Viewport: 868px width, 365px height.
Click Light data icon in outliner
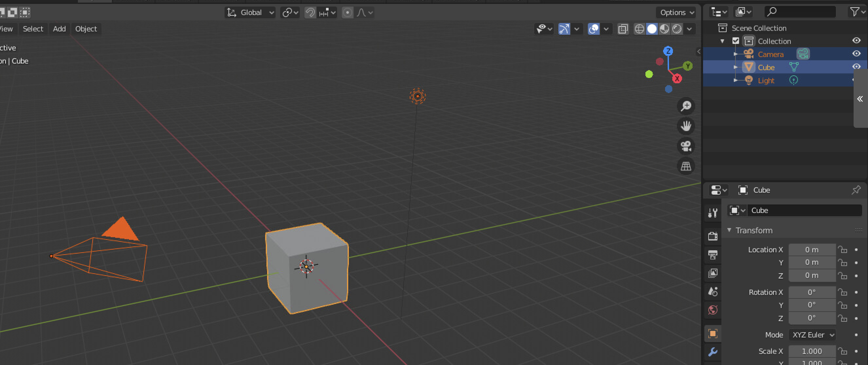(x=793, y=80)
